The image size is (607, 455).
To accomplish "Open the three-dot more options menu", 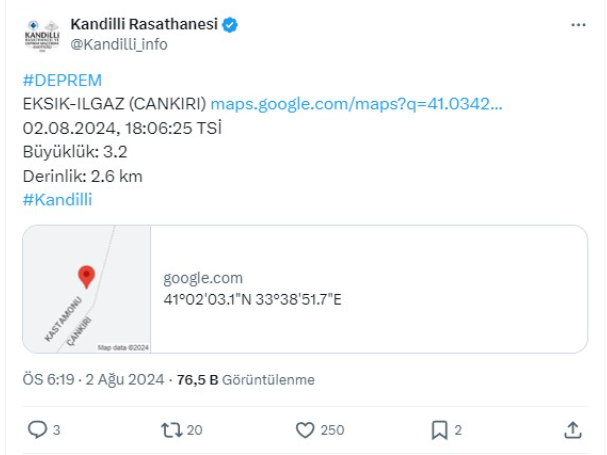I will (578, 24).
